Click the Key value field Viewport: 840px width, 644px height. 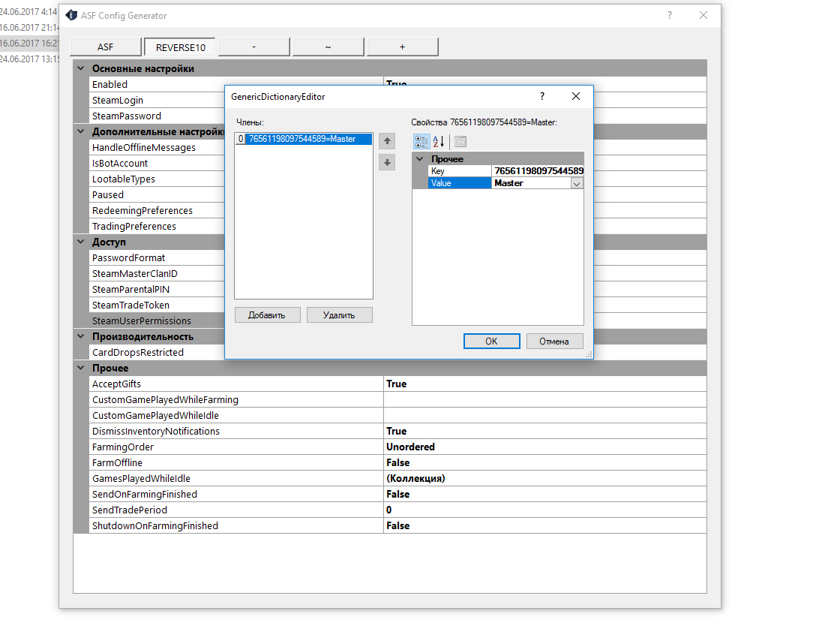[537, 171]
